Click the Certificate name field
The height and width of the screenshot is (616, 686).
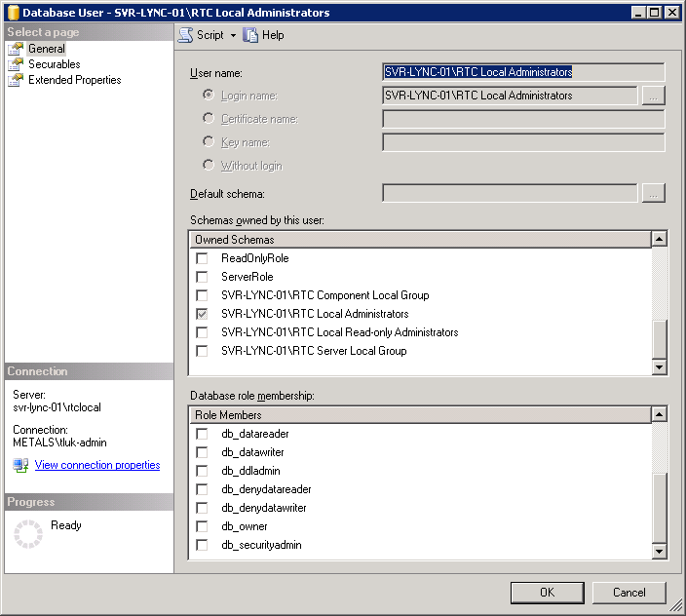coord(523,119)
